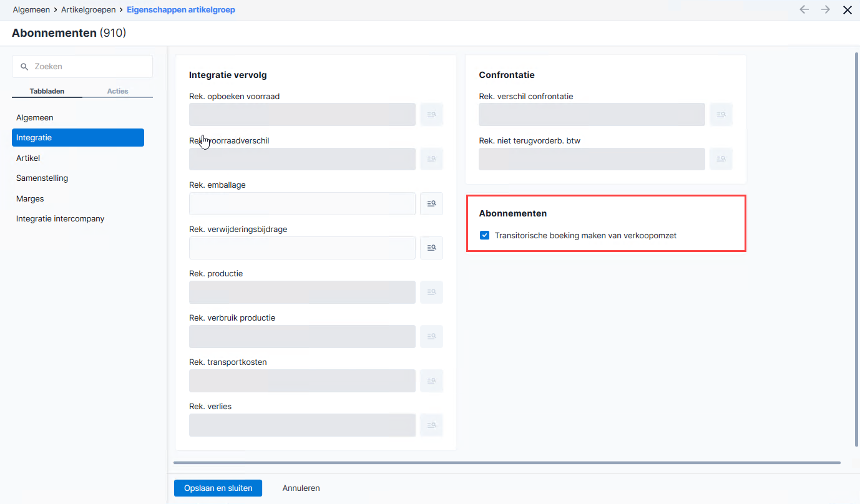Click the search magnifier icon in Zoeken
Viewport: 860px width, 504px height.
click(x=24, y=67)
